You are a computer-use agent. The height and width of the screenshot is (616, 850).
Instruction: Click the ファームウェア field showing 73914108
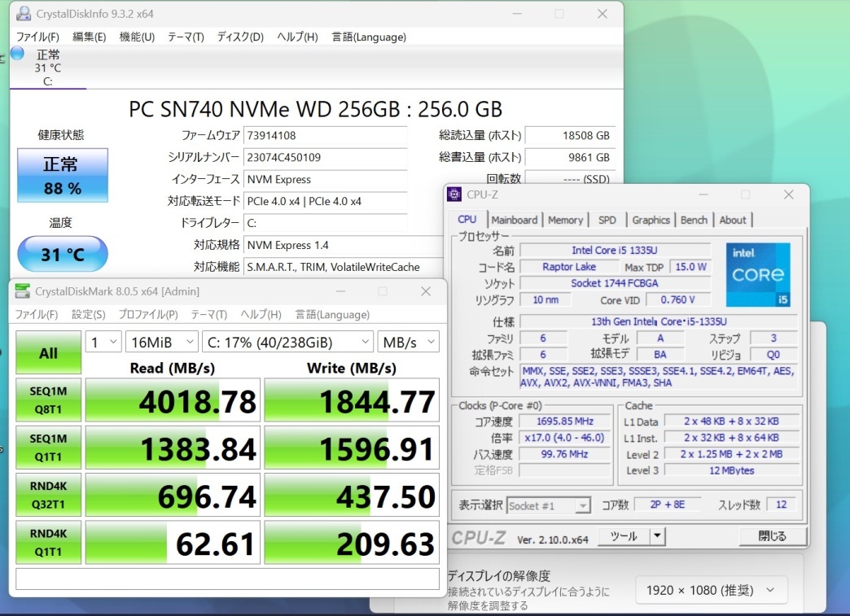pyautogui.click(x=325, y=135)
